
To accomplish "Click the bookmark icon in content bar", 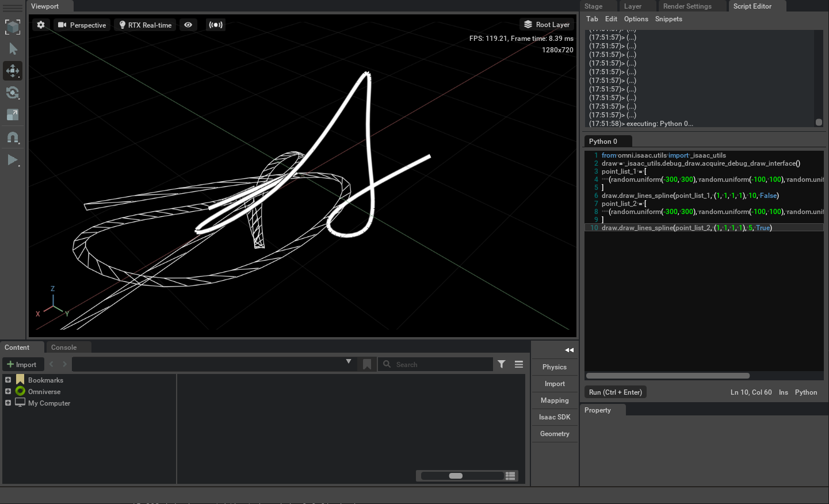I will [x=367, y=365].
